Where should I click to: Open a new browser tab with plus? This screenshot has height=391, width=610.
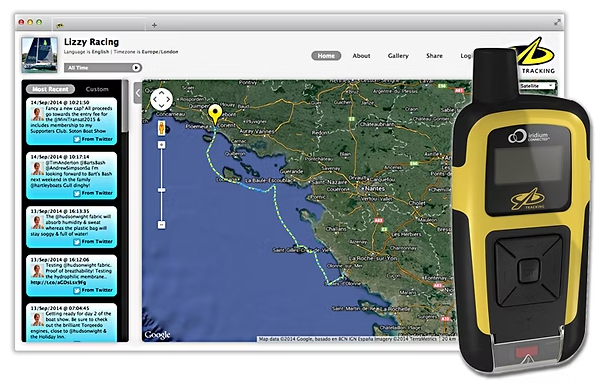point(154,25)
